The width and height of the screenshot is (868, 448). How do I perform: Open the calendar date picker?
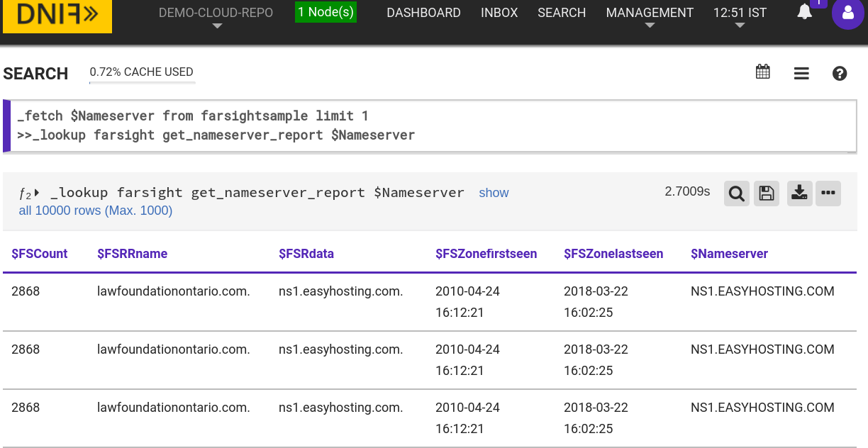click(762, 72)
